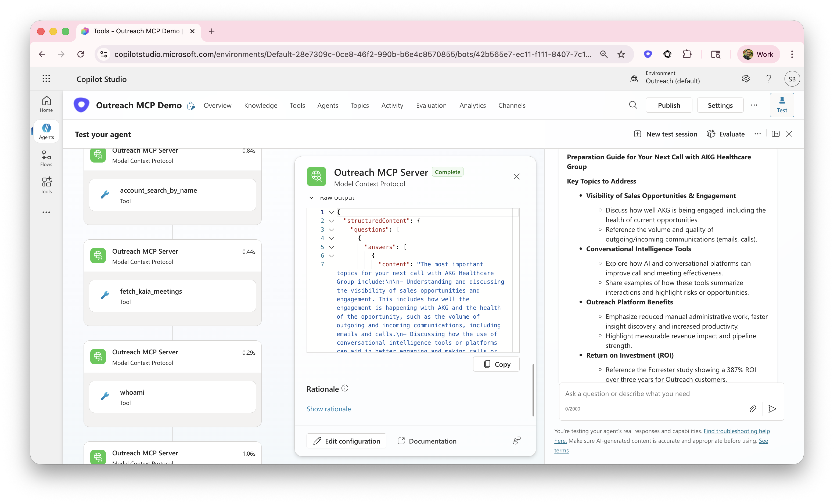This screenshot has width=834, height=504.
Task: Switch to the Knowledge tab
Action: pyautogui.click(x=260, y=105)
